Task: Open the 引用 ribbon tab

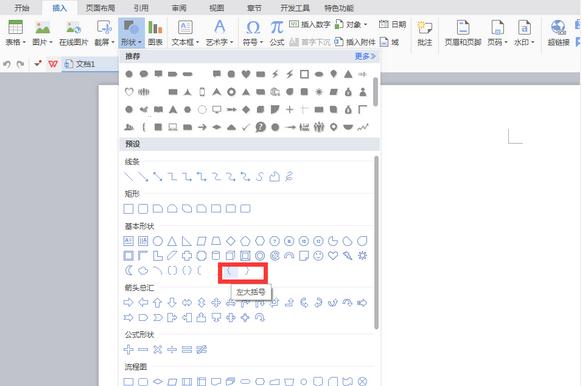Action: coord(141,8)
